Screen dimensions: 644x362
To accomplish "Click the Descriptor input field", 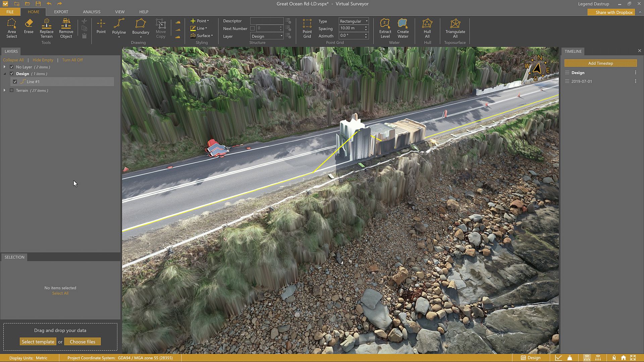I will click(x=267, y=21).
